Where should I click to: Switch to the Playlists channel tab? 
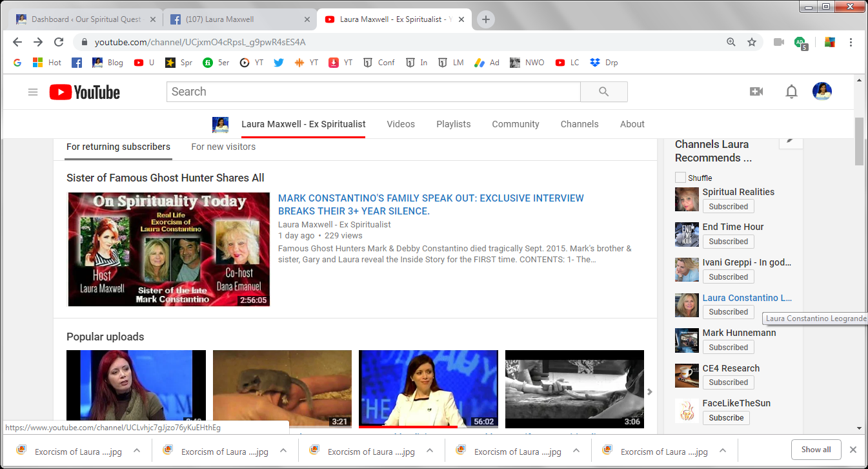453,124
